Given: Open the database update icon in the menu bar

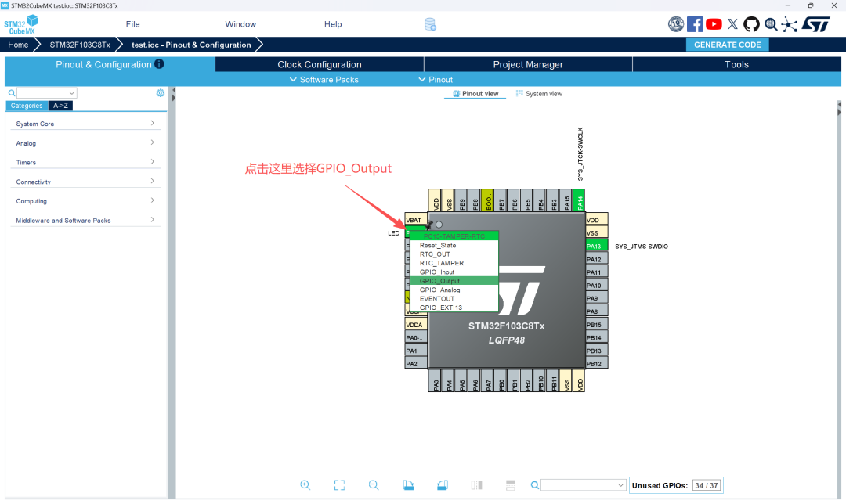Looking at the screenshot, I should (x=430, y=24).
